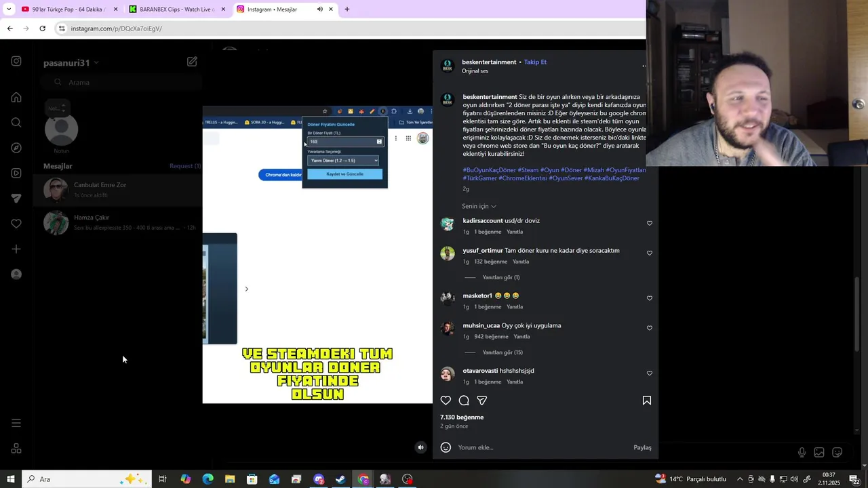
Task: Open the tab search dropdown arrow
Action: (9, 9)
